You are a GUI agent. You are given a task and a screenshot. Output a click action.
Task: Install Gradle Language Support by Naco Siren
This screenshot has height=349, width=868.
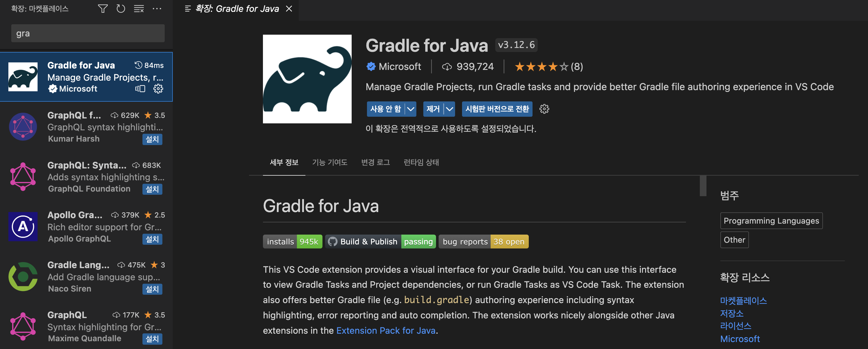tap(152, 289)
